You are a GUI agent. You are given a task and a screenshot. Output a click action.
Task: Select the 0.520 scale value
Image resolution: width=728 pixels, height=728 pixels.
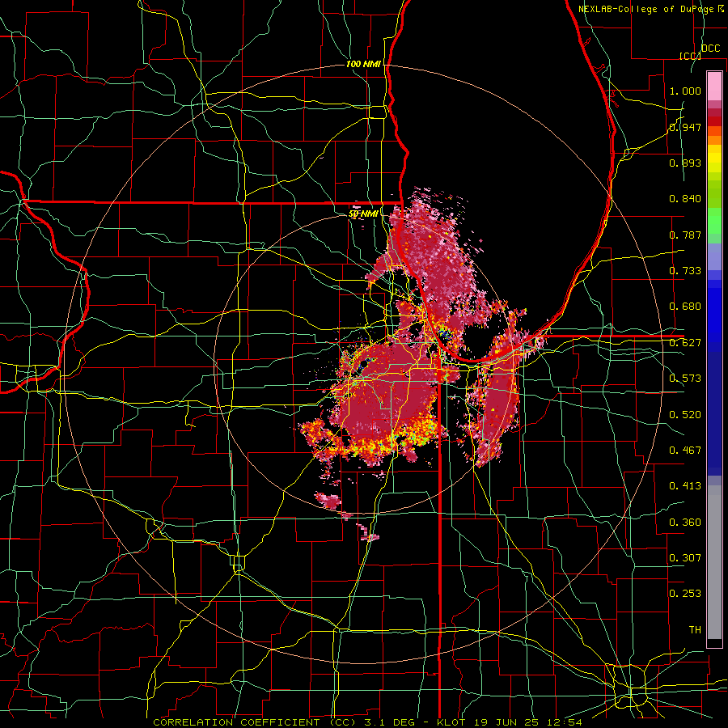tap(685, 415)
